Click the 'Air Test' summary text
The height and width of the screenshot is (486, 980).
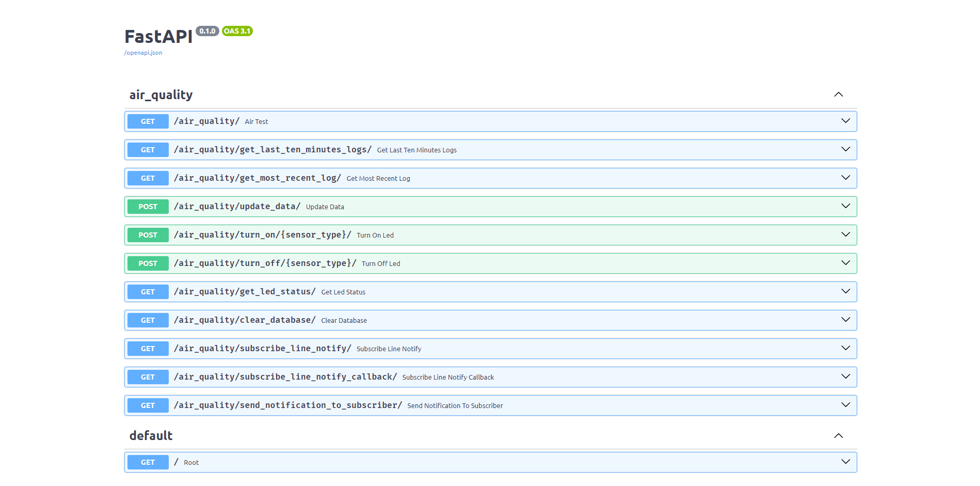pyautogui.click(x=256, y=122)
